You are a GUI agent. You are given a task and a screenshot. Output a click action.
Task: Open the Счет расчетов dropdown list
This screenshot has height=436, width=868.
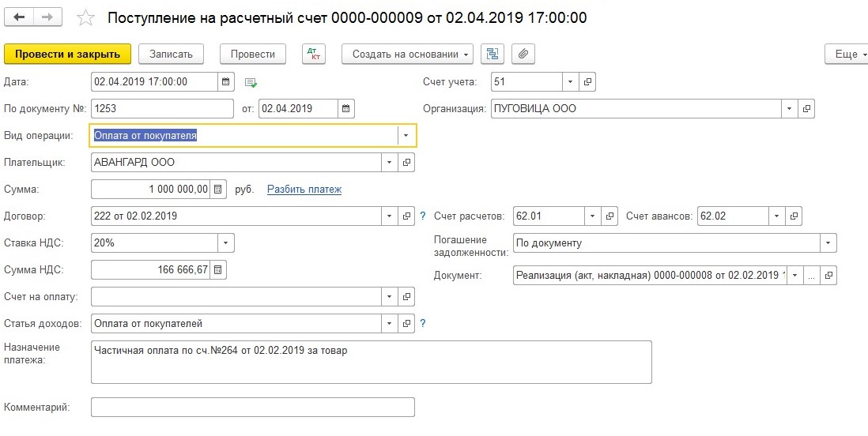pos(593,216)
